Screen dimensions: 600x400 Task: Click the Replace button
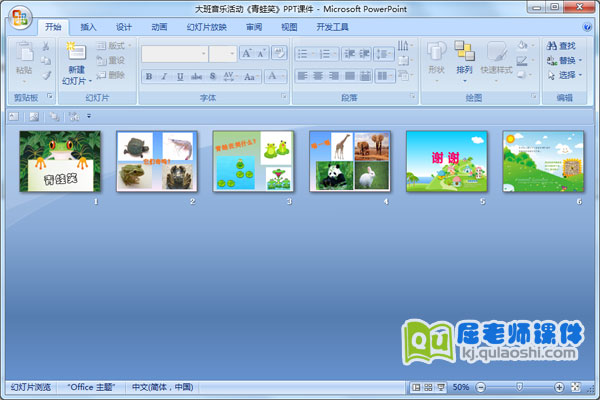click(x=564, y=60)
